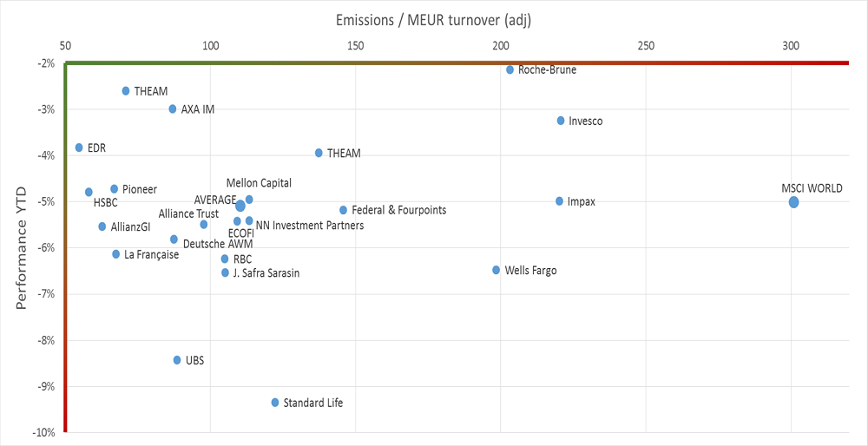Click the 'AllianzGI' label

point(131,226)
